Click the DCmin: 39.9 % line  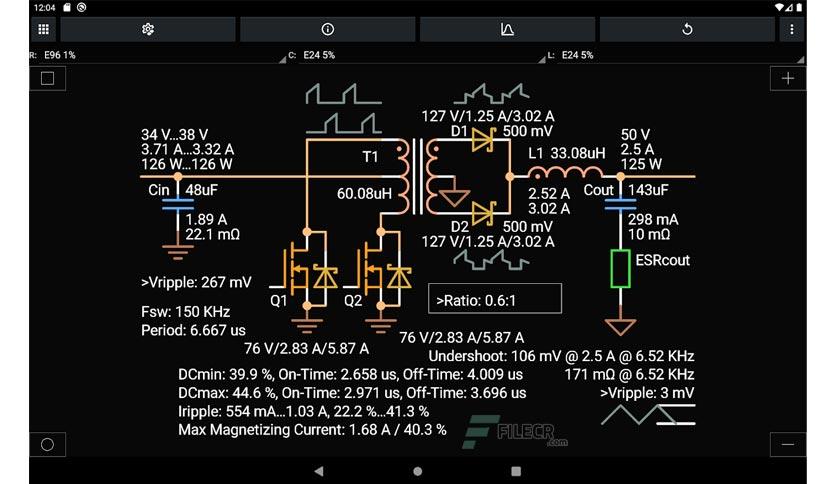tap(350, 375)
